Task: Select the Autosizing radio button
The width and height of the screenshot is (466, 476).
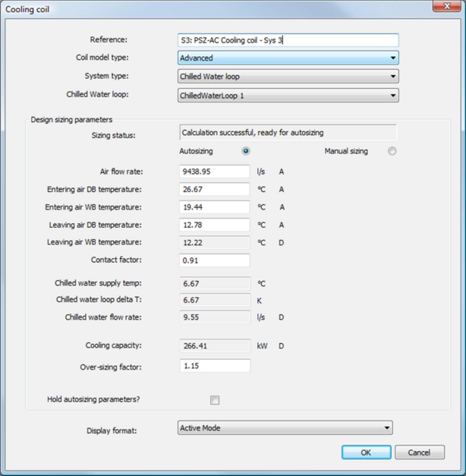Action: click(x=246, y=151)
